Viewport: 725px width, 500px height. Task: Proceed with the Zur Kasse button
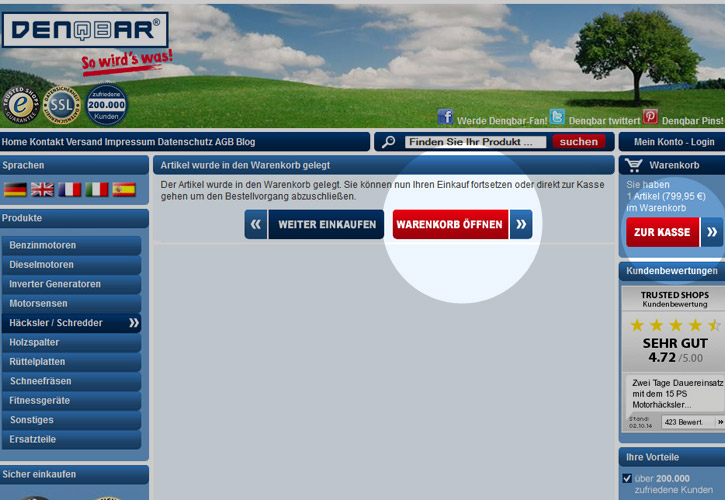662,232
